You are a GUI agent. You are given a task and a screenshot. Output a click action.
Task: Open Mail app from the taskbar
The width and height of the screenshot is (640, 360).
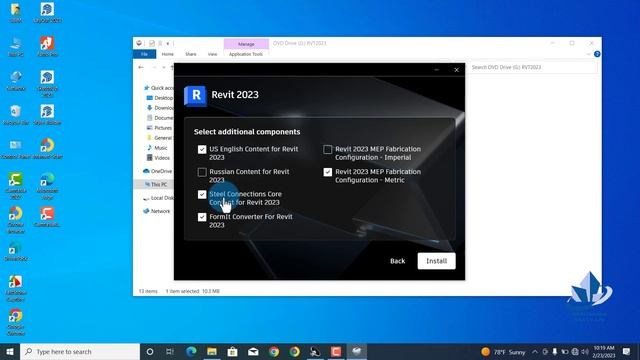coord(253,351)
